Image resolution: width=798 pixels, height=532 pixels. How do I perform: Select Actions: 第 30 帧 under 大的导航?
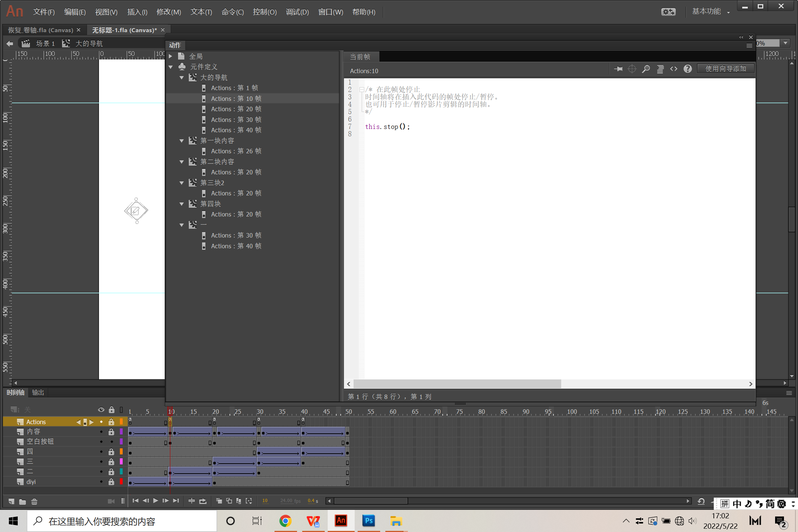click(x=236, y=120)
